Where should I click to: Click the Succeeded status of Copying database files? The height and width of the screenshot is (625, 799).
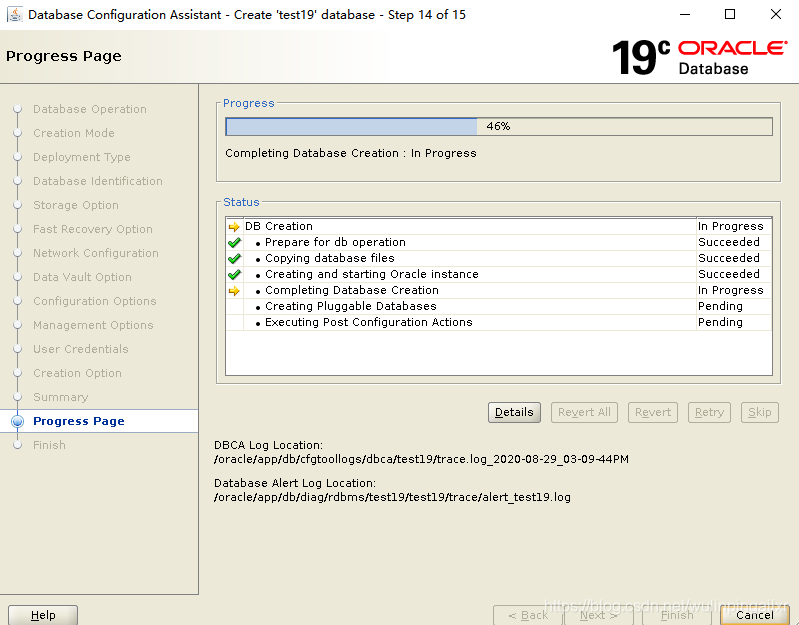coord(729,258)
